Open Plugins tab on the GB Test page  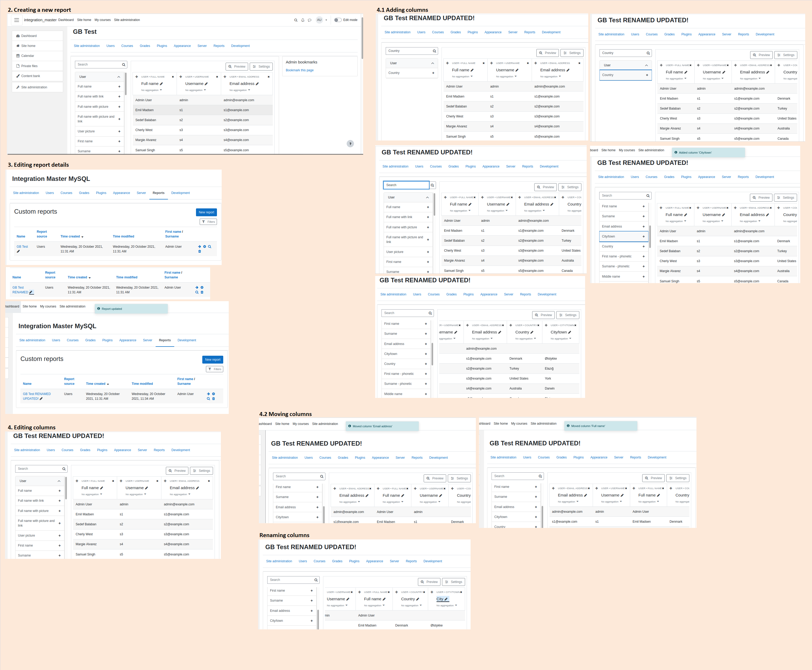click(x=162, y=46)
